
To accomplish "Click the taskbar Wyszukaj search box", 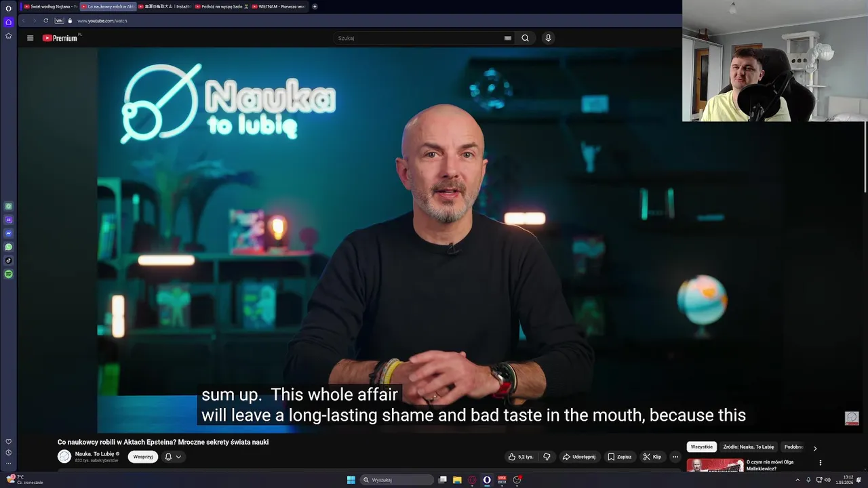I will click(397, 480).
